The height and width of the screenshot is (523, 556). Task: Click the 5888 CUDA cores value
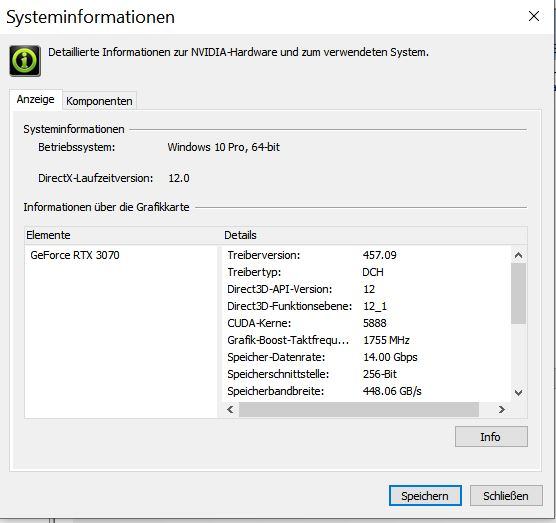(375, 323)
